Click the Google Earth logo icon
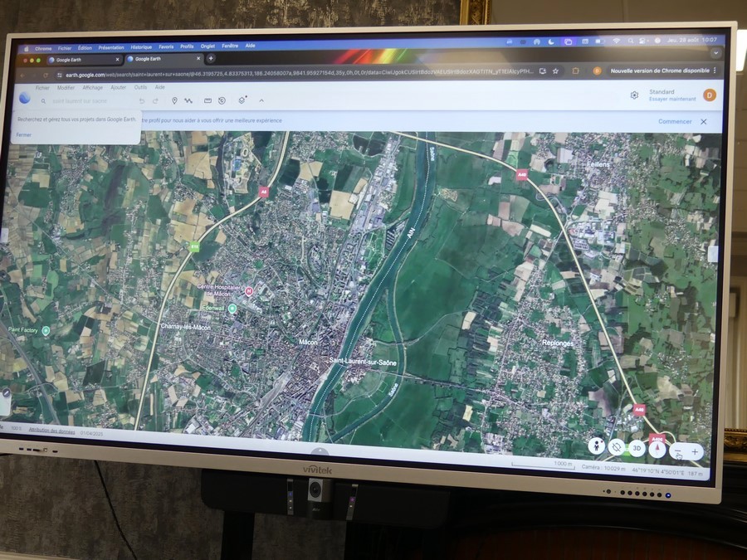 (25, 99)
